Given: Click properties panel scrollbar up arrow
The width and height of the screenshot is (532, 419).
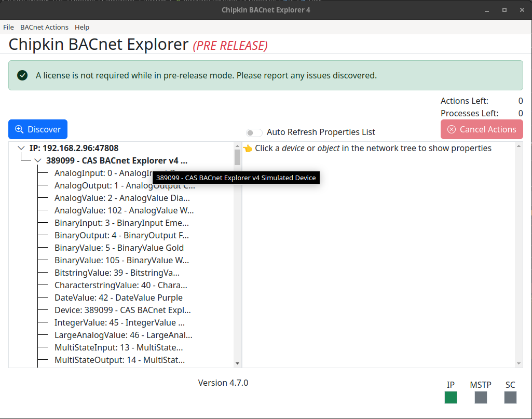Looking at the screenshot, I should (x=519, y=146).
